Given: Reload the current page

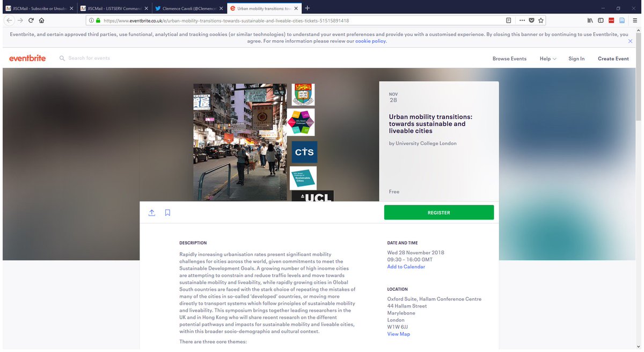Looking at the screenshot, I should point(31,20).
